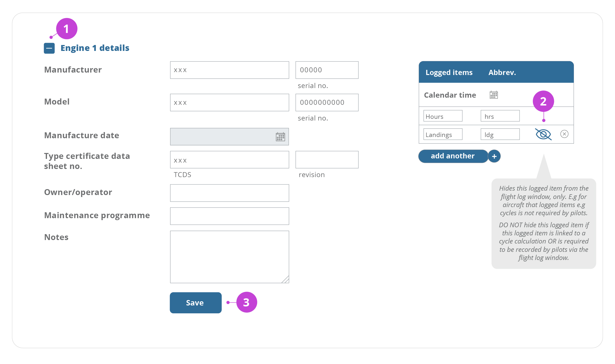Focus the revision input box
This screenshot has width=615, height=364.
[x=327, y=160]
